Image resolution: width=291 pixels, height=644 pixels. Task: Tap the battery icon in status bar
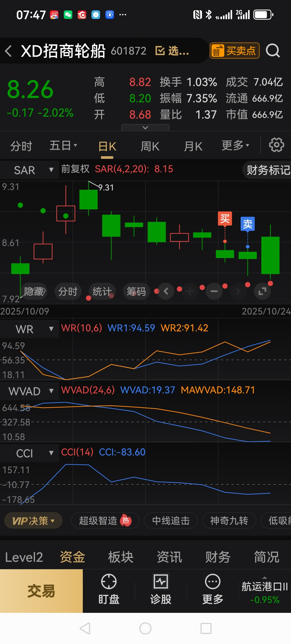(x=263, y=15)
